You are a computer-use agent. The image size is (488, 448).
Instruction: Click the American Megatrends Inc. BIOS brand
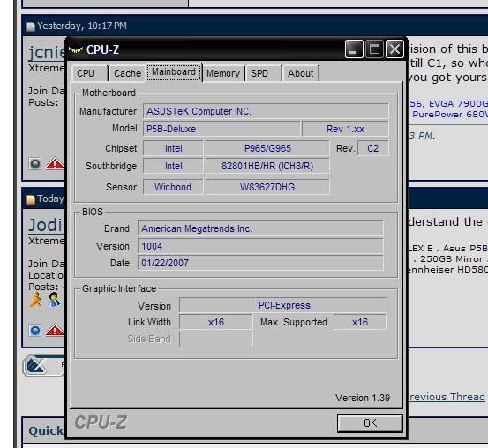point(260,228)
